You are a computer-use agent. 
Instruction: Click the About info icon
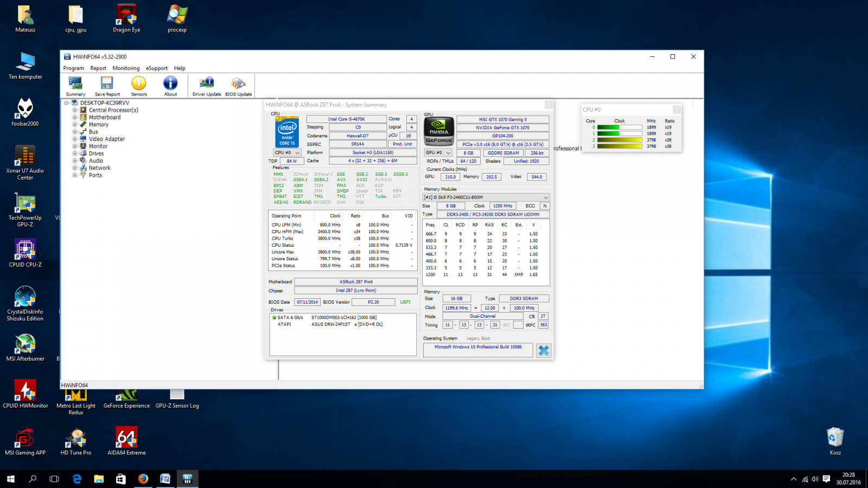(x=170, y=86)
